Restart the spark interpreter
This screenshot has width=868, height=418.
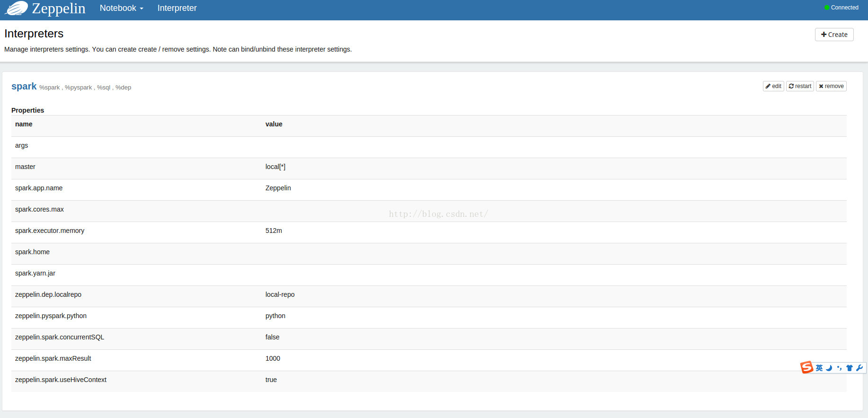(x=800, y=86)
